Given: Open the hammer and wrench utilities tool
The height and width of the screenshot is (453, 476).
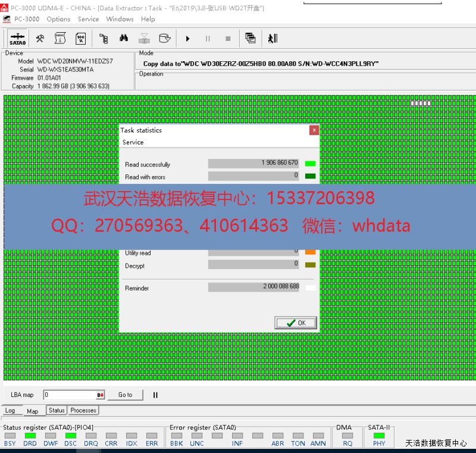Looking at the screenshot, I should [x=40, y=39].
